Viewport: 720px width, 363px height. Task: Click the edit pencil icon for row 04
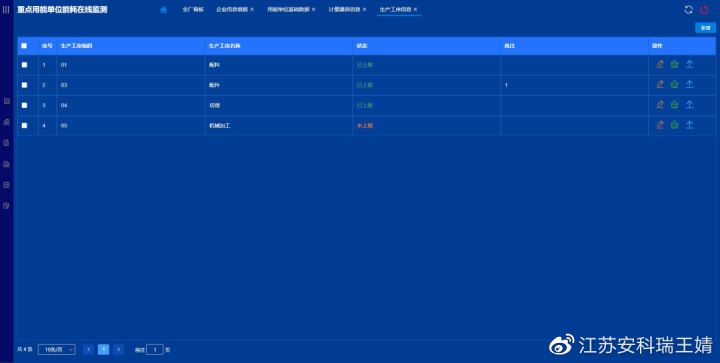660,105
